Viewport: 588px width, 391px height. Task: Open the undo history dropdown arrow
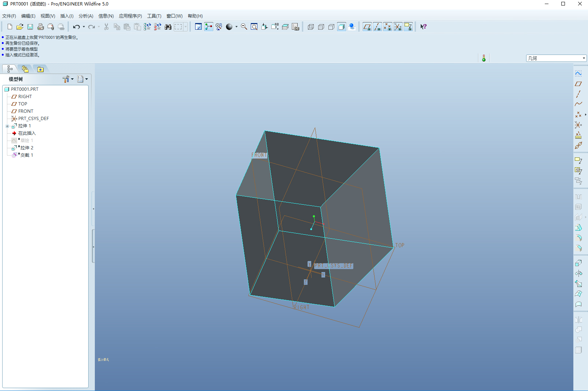(x=84, y=27)
